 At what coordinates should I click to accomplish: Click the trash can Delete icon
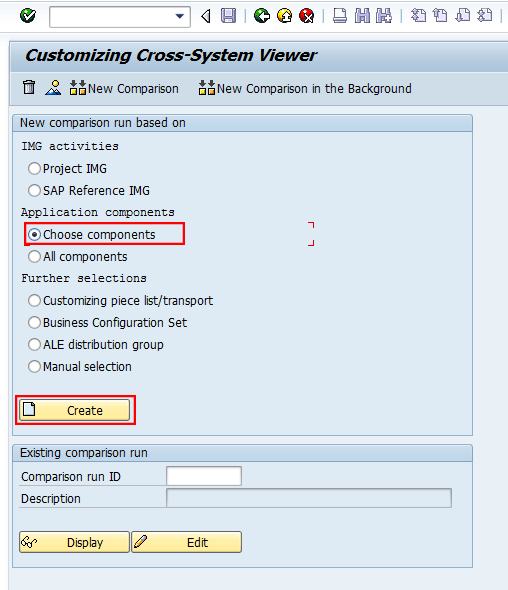click(29, 88)
